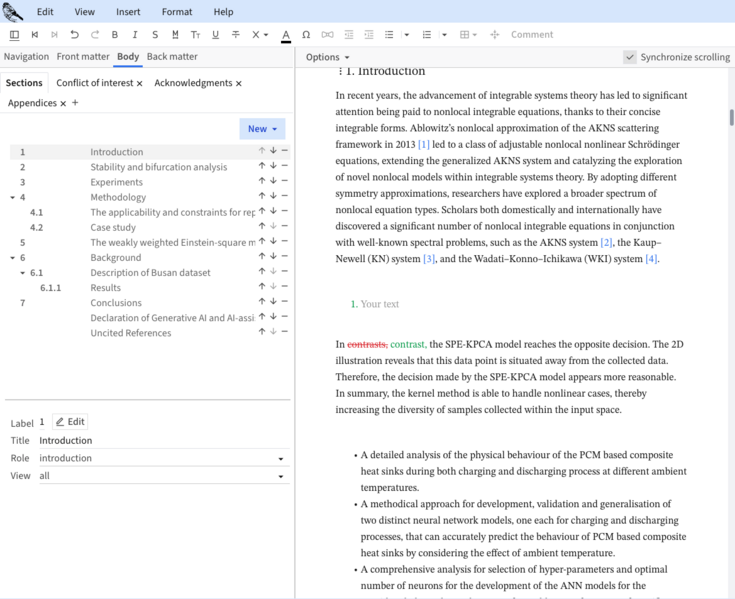Toggle Synchronize scrolling checkbox
Screen dimensions: 735x599
click(x=630, y=57)
